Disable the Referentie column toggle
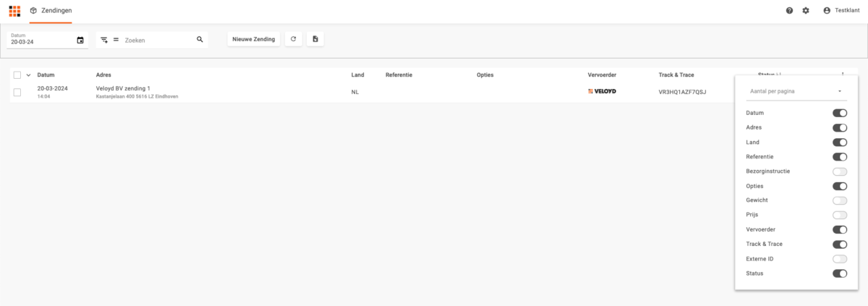The width and height of the screenshot is (868, 306). pos(839,157)
